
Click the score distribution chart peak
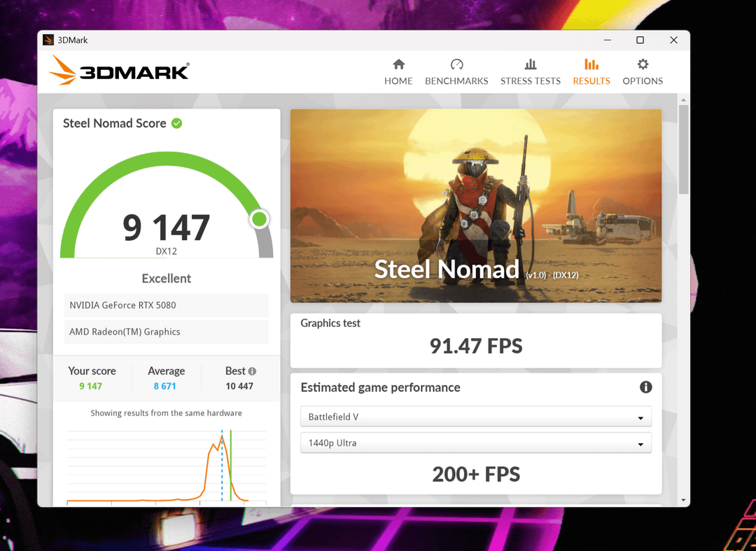point(222,437)
